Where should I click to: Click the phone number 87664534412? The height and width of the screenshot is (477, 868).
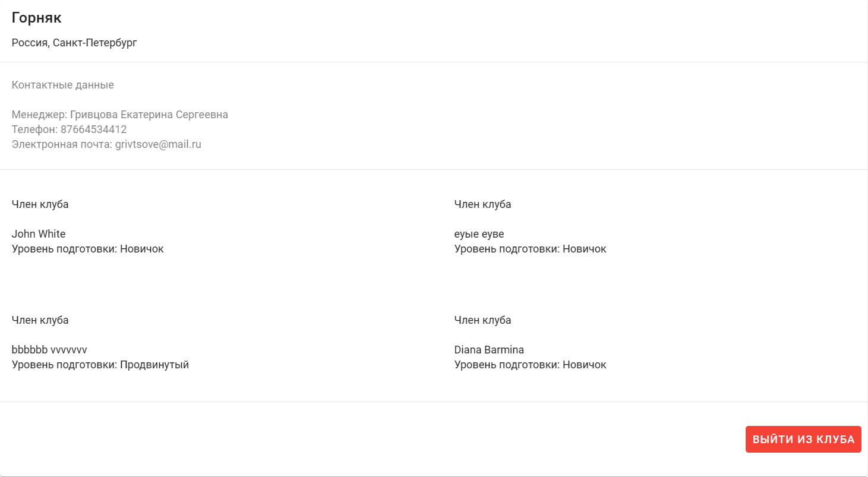point(93,129)
